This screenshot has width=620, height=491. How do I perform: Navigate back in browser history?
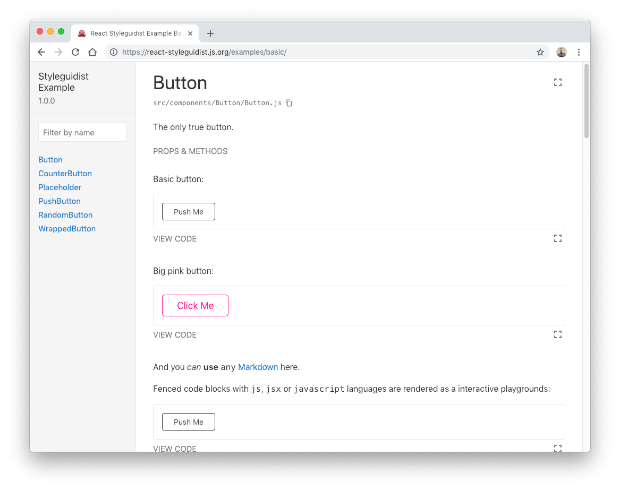pos(42,52)
